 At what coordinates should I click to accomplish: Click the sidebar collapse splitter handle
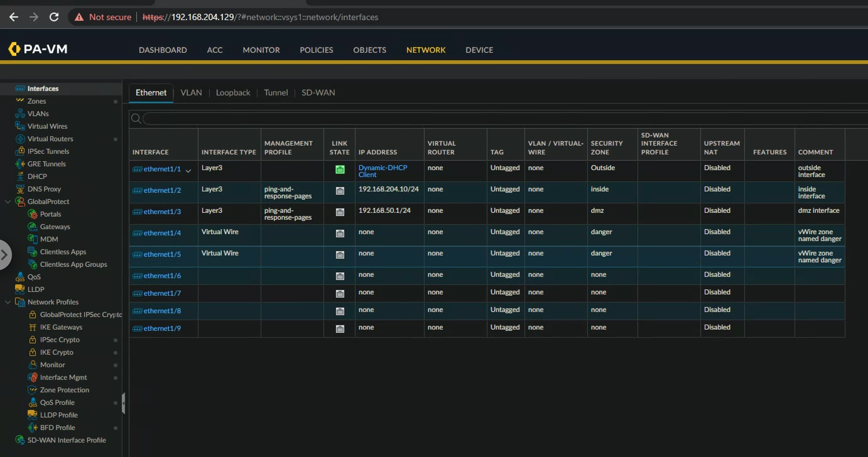123,403
